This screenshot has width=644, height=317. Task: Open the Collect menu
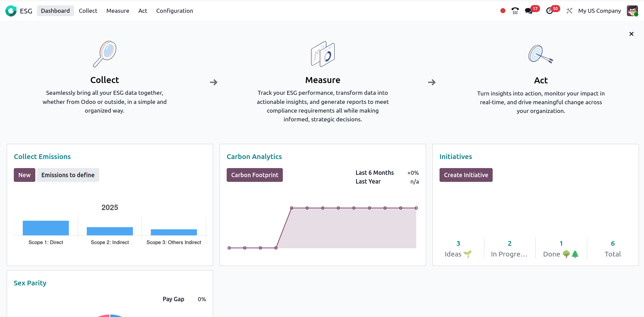point(88,11)
